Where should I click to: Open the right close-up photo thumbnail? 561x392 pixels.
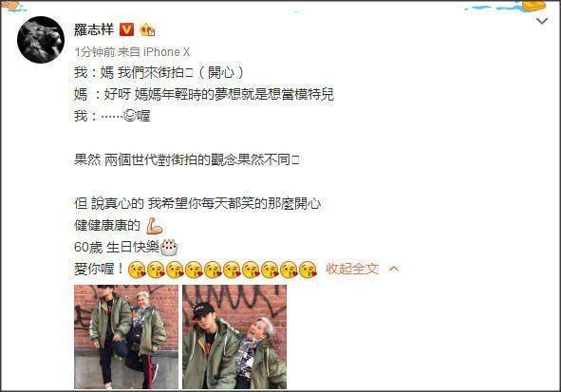[234, 337]
